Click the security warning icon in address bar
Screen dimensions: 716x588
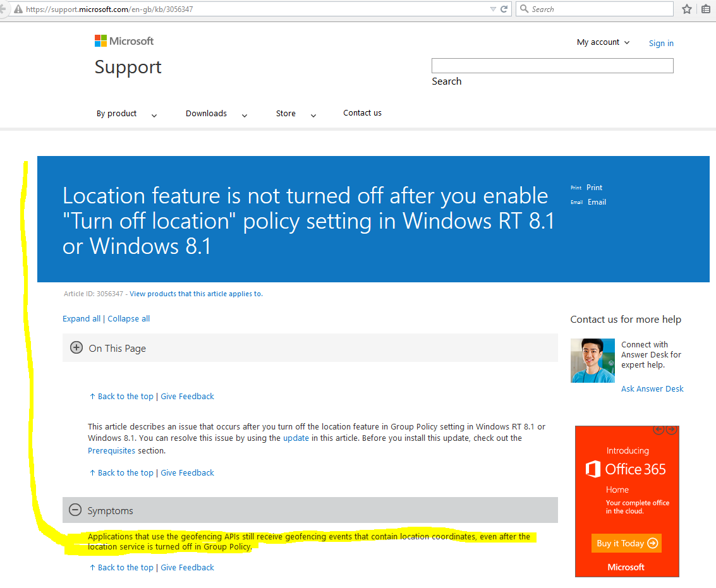coord(18,9)
